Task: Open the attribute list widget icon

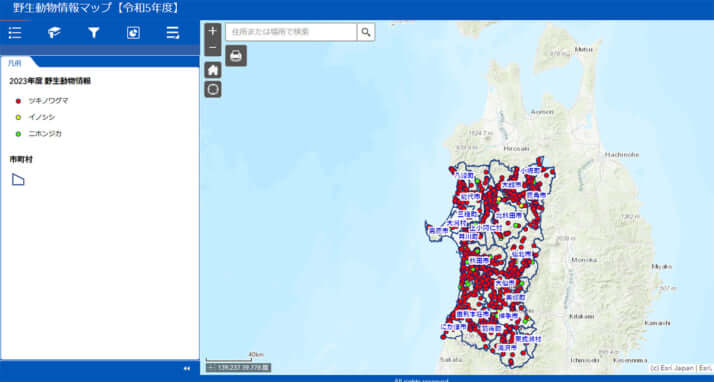Action: [x=173, y=33]
